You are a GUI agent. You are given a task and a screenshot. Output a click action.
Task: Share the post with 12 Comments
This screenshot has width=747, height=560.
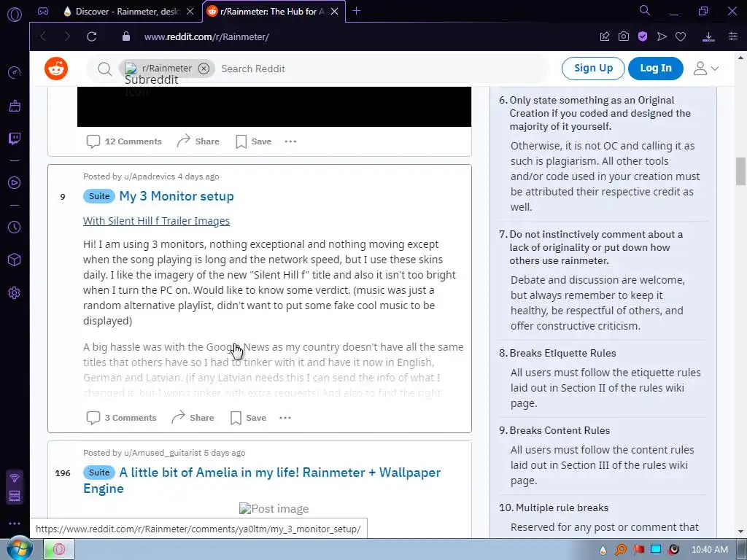(198, 141)
